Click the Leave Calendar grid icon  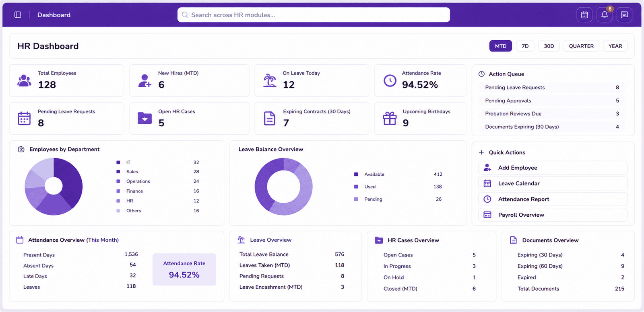pos(487,183)
